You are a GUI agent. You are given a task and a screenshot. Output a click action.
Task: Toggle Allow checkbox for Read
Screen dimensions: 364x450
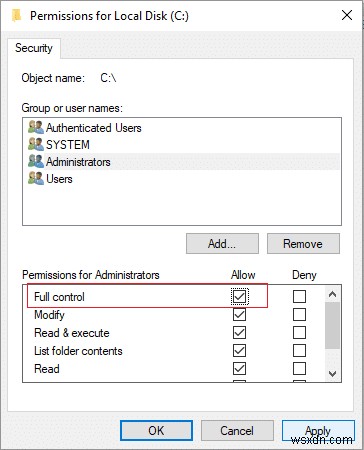[239, 368]
